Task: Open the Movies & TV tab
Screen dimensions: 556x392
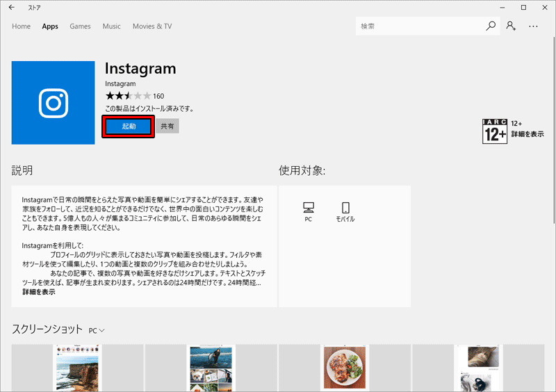Action: point(152,26)
